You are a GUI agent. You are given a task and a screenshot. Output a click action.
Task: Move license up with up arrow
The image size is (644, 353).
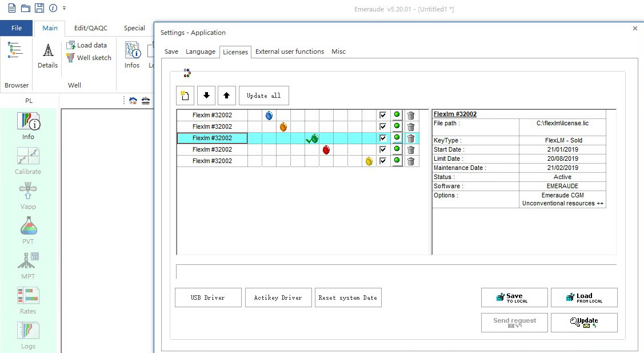click(x=226, y=96)
